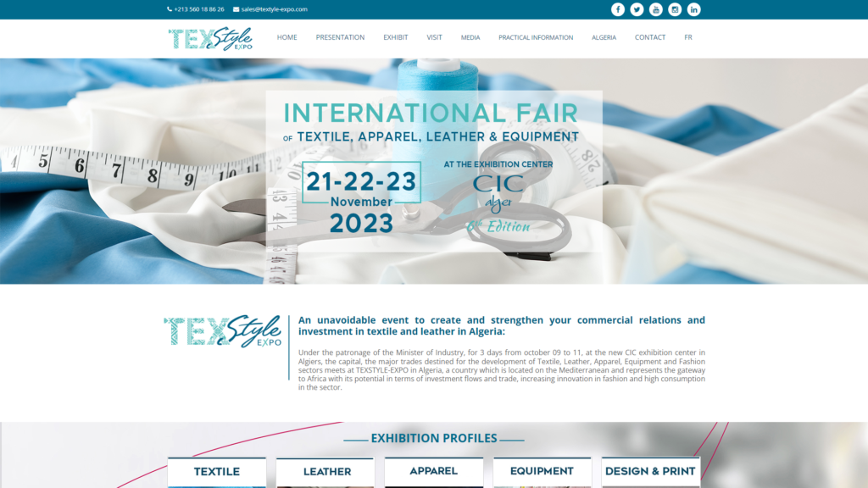Open the Instagram social icon

point(674,9)
